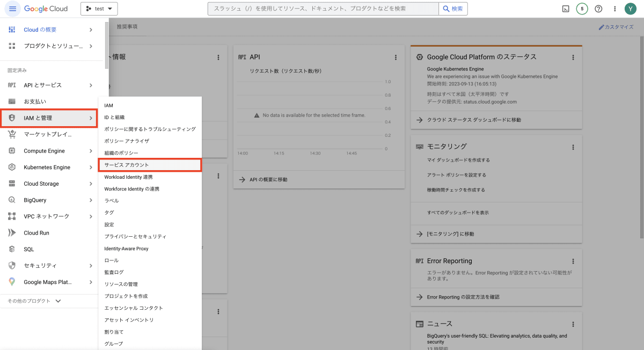Screen dimensions: 644x350
Task: Expand VPC ネットワーク submenu chevron
Action: coord(91,216)
